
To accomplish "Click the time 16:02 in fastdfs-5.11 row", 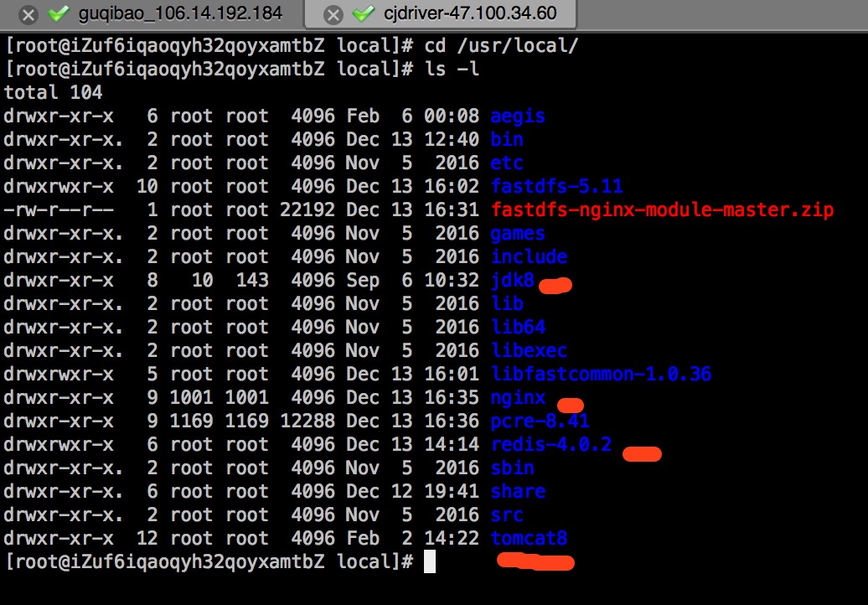I will [x=451, y=186].
